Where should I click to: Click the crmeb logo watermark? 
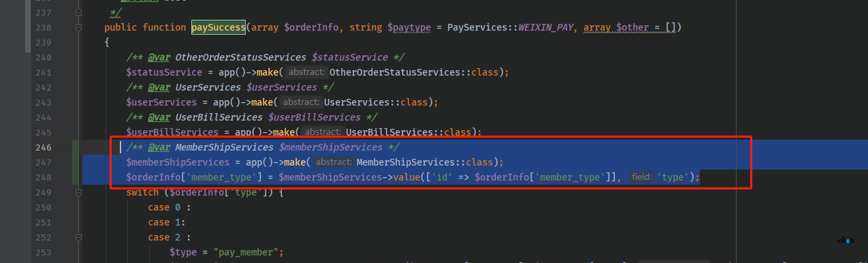tap(845, 241)
